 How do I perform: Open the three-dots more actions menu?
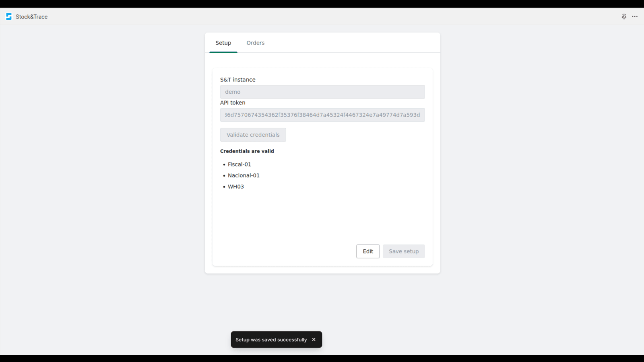[635, 16]
